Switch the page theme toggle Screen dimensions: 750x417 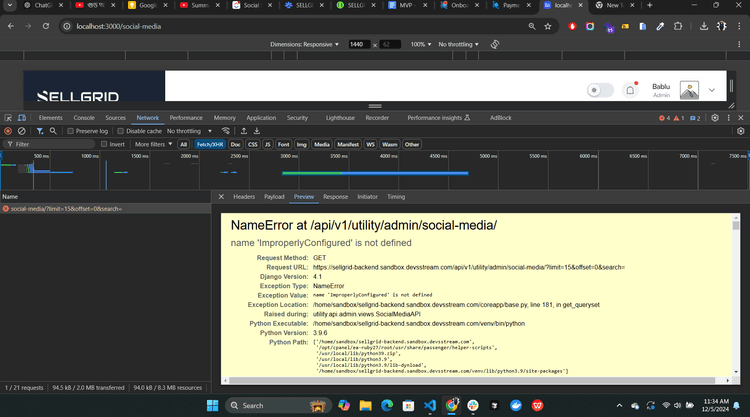[599, 90]
